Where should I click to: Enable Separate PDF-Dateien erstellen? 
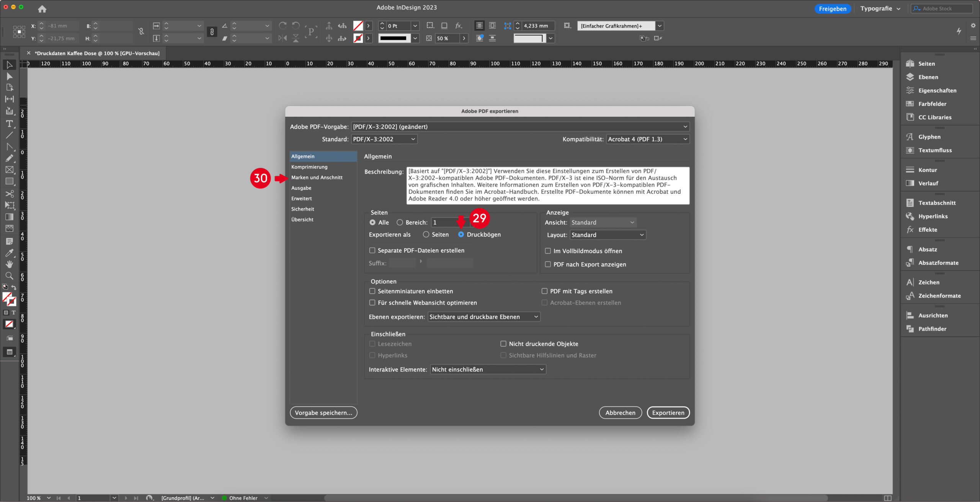tap(372, 250)
